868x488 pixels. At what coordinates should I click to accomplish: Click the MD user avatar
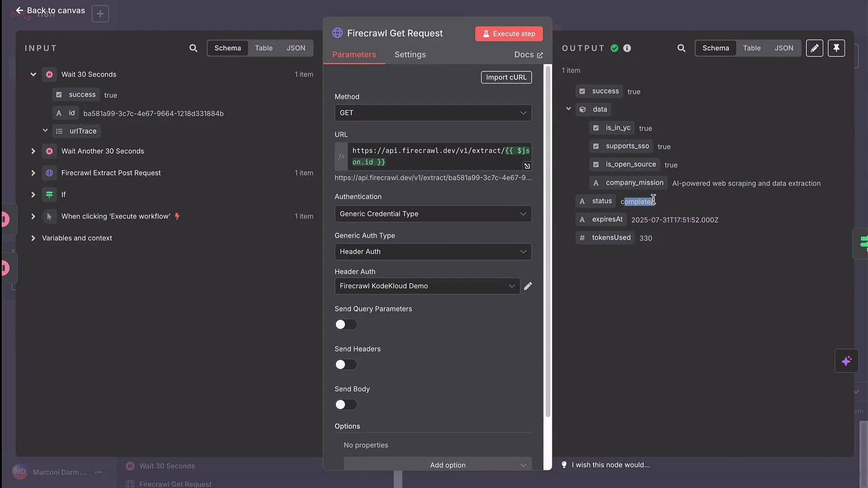point(20,472)
